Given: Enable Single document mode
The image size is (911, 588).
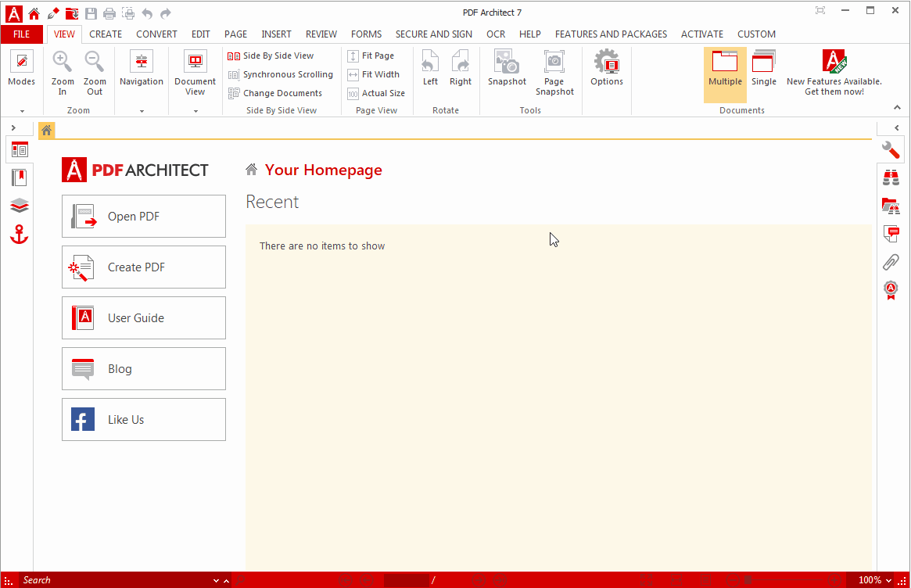Looking at the screenshot, I should (x=763, y=69).
